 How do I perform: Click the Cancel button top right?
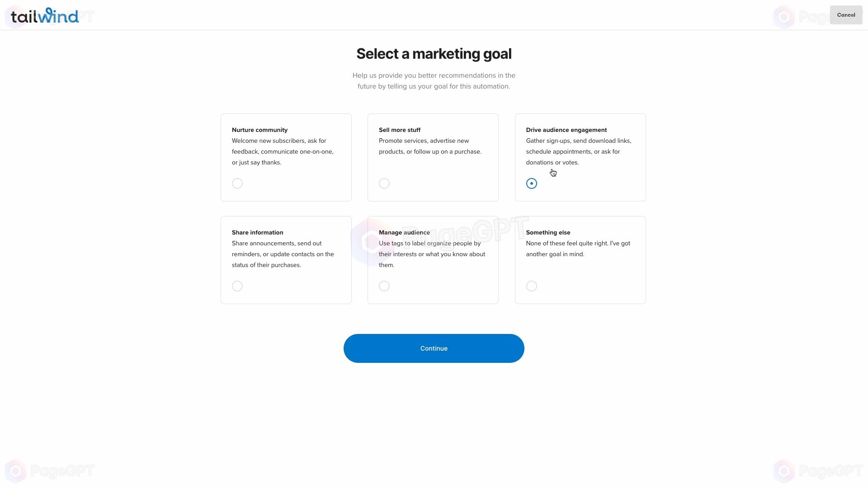[x=846, y=14]
